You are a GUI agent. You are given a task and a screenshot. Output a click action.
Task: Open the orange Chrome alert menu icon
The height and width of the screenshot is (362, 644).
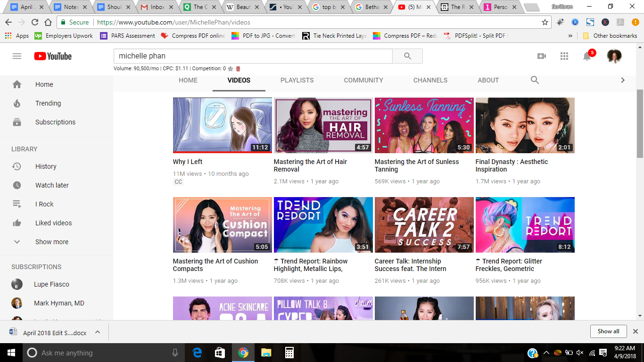635,22
